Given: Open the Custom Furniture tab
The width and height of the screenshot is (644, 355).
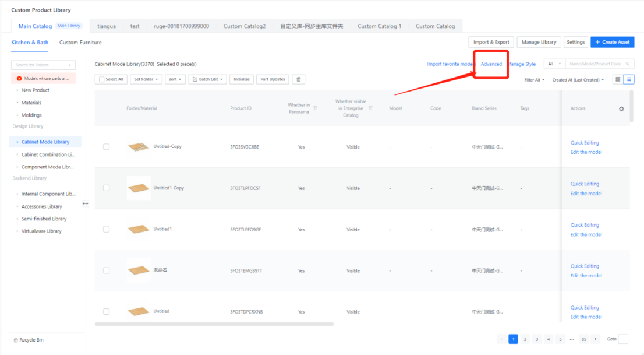Looking at the screenshot, I should pyautogui.click(x=80, y=43).
